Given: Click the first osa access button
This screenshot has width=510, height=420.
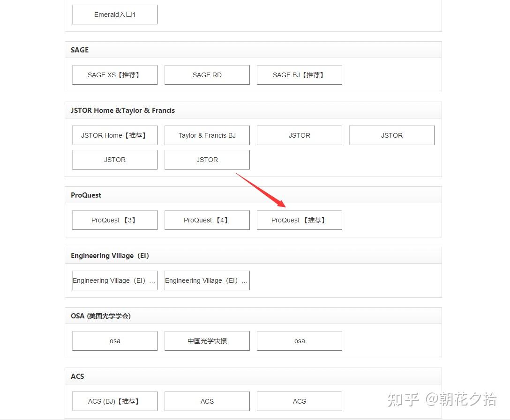Looking at the screenshot, I should coord(114,341).
